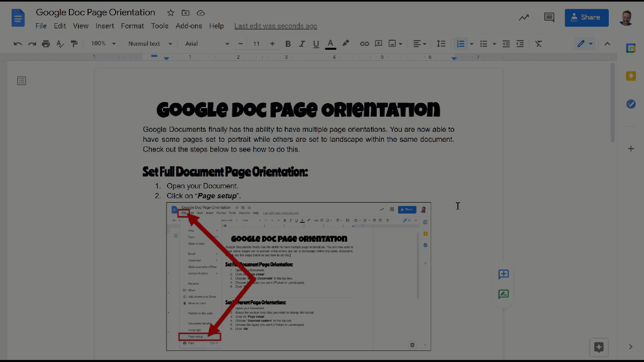
Task: Click the margin Add comment button
Action: coord(504,274)
